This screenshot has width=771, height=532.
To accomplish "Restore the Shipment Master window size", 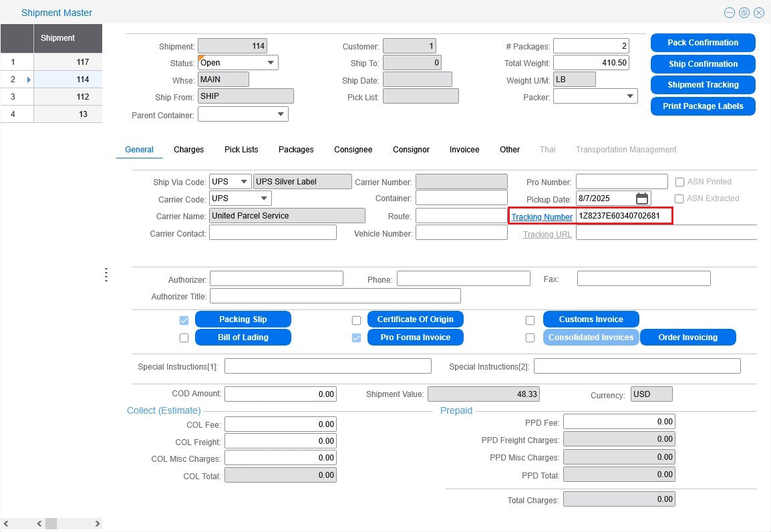I will [744, 13].
